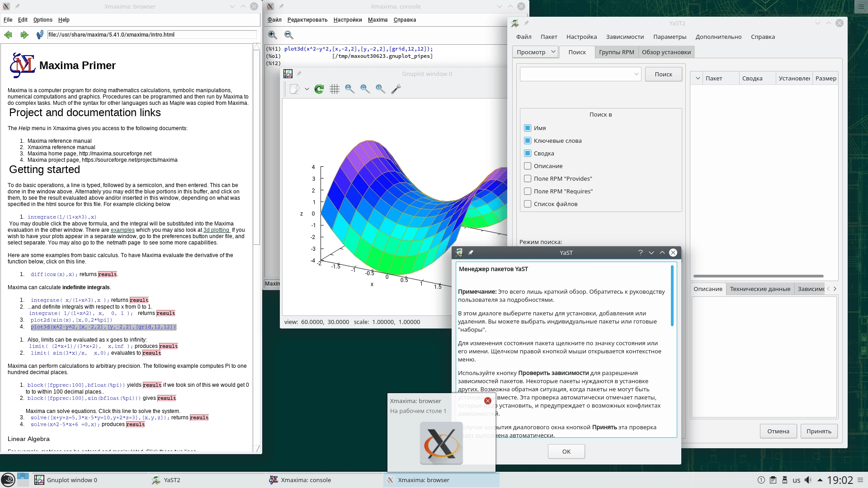Open the Зависимости menu in YaST2
Screen dimensions: 868x488
coord(625,37)
